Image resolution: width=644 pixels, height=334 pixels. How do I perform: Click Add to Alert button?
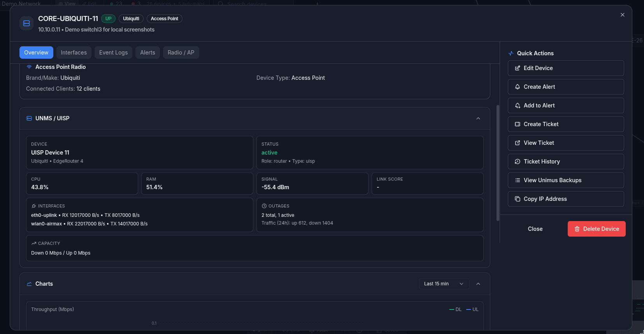566,105
